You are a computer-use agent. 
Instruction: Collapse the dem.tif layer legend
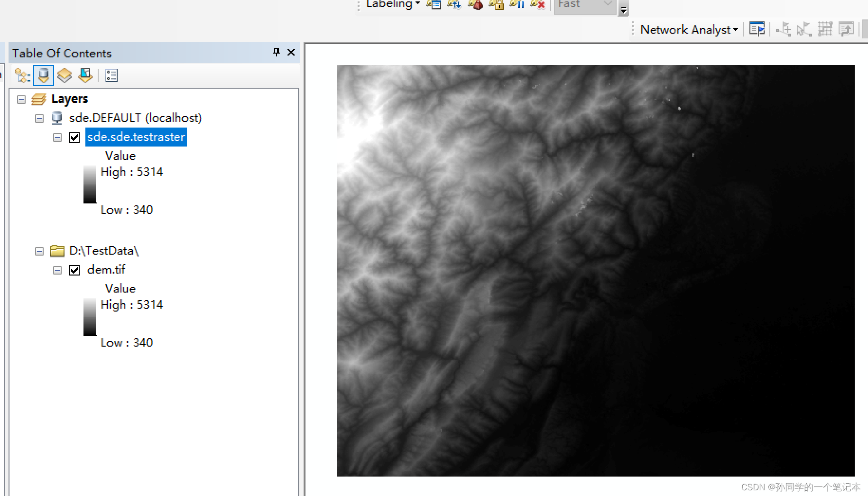(57, 270)
